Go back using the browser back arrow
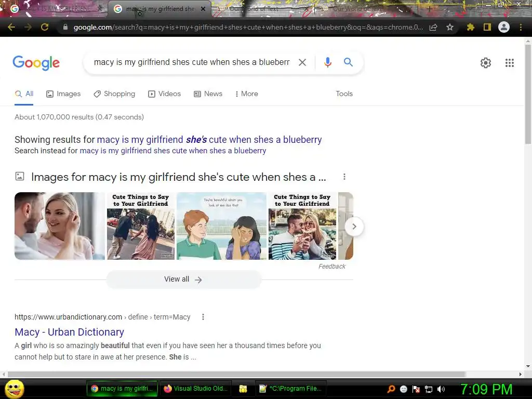This screenshot has width=532, height=399. point(11,27)
